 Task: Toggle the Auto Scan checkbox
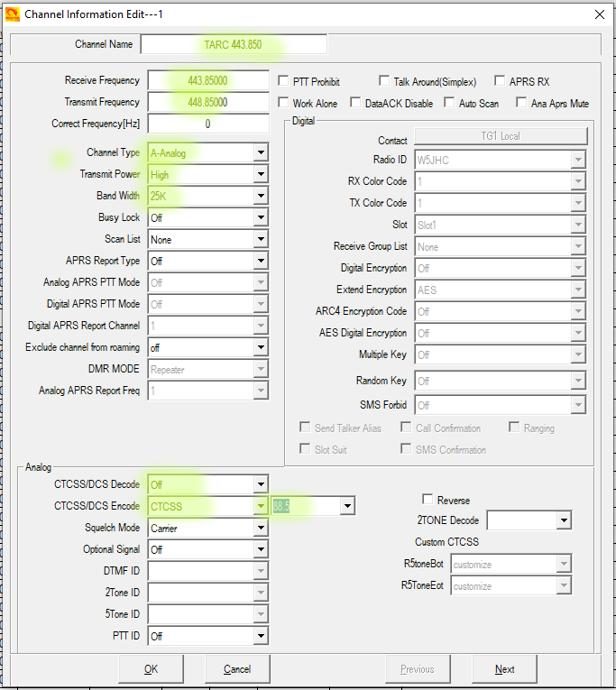point(451,103)
